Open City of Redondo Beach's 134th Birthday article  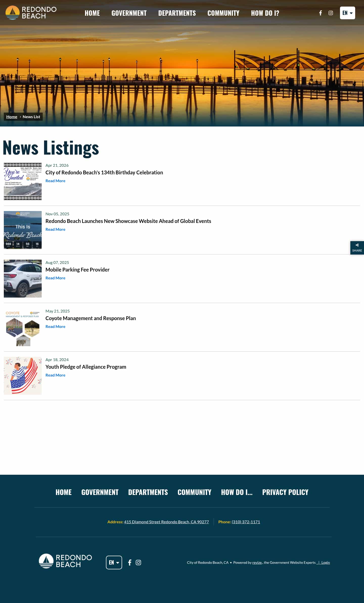pyautogui.click(x=104, y=173)
